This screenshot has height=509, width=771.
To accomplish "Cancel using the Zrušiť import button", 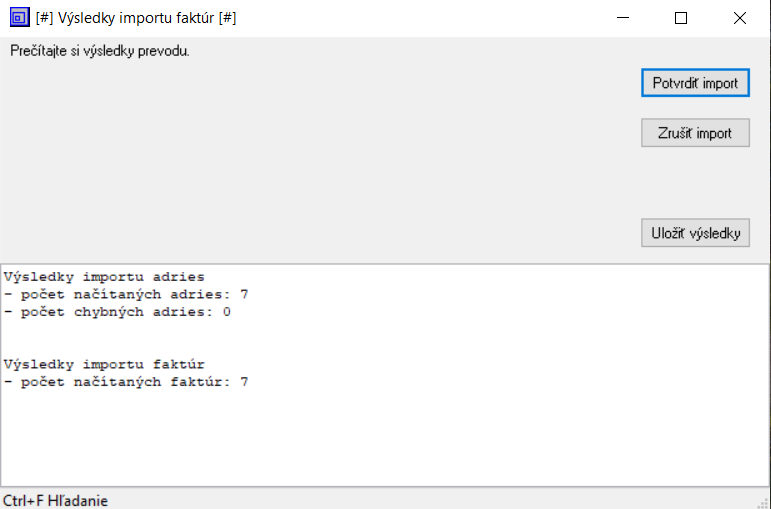I will (x=695, y=133).
